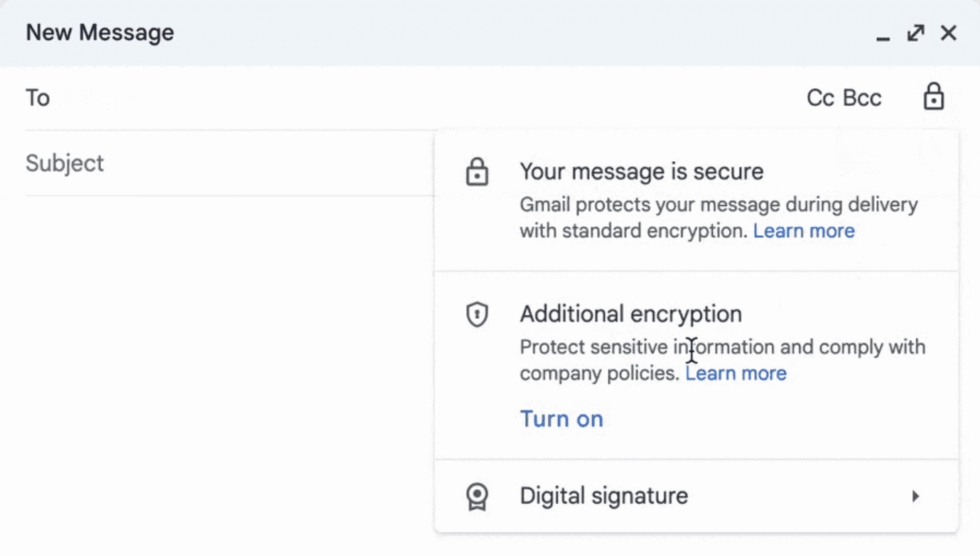Select the lock icon beside 'Your message is secure'

tap(477, 171)
